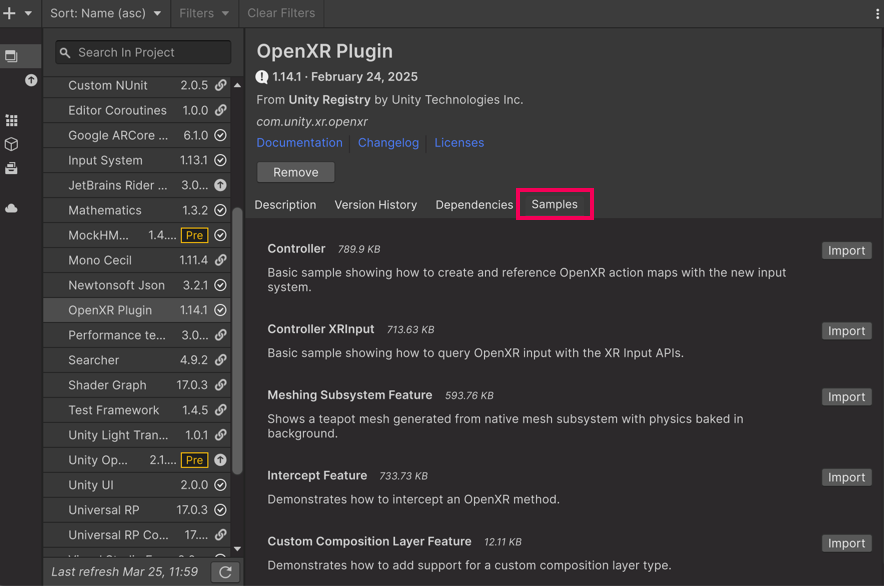884x586 pixels.
Task: Click the publish upload arrow icon in sidebar
Action: point(31,80)
